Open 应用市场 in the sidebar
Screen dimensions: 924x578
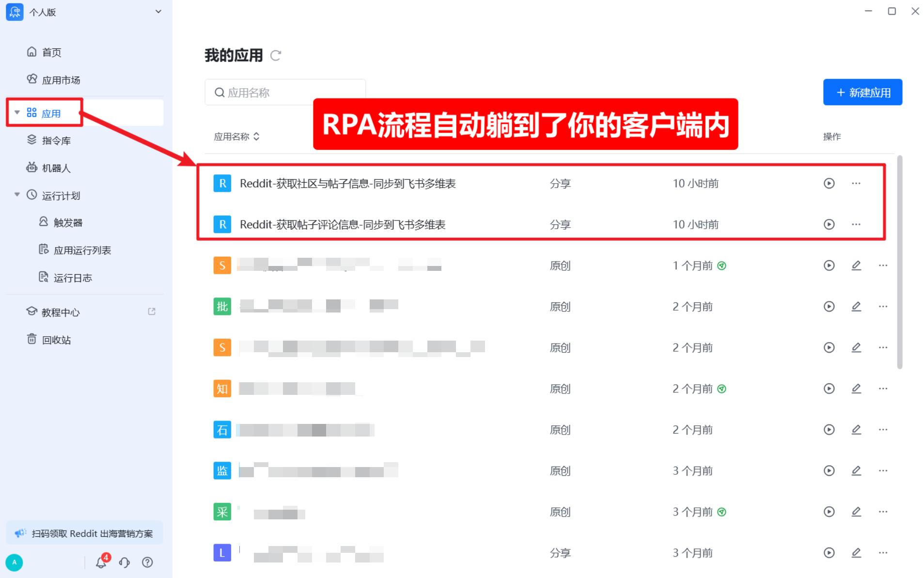[53, 79]
